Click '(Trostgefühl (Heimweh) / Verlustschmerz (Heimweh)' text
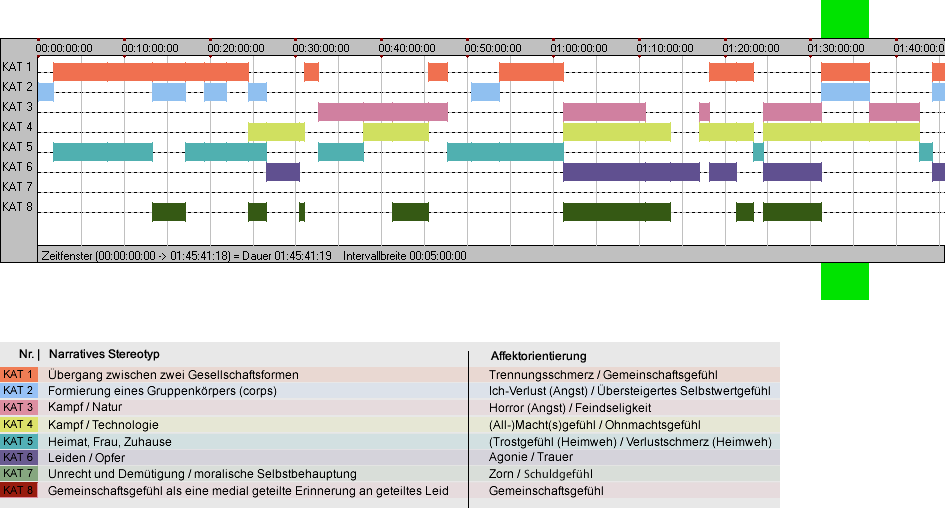The height and width of the screenshot is (530, 945). coord(630,441)
